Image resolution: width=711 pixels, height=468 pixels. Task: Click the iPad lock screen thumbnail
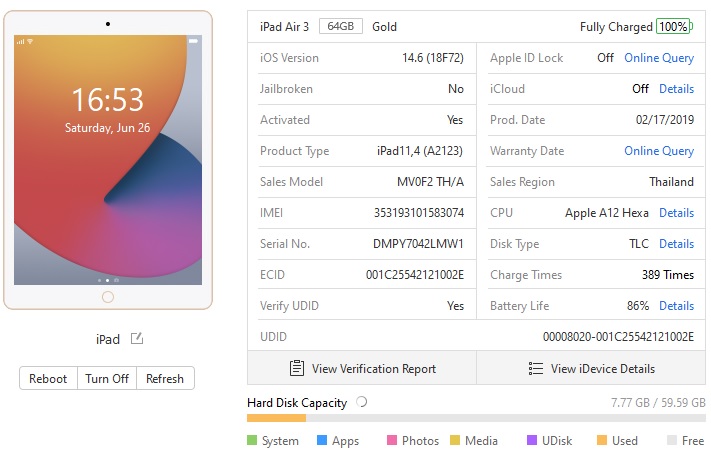click(x=108, y=160)
